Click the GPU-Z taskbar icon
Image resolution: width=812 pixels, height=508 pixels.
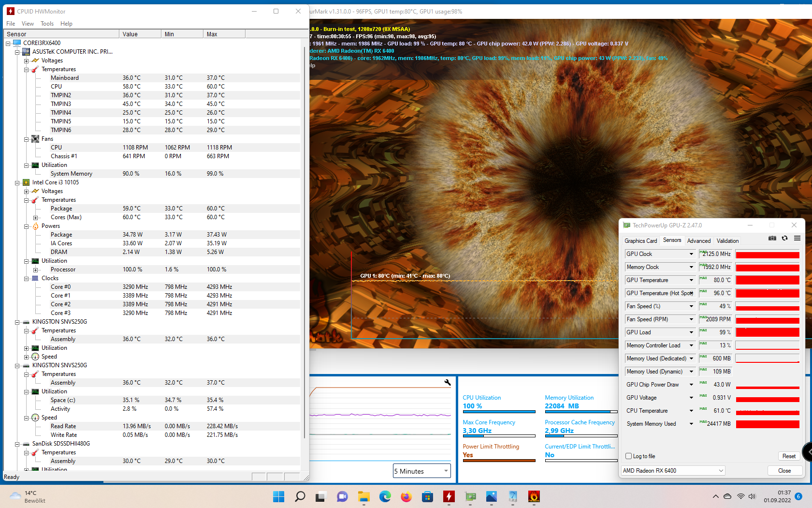tap(470, 496)
